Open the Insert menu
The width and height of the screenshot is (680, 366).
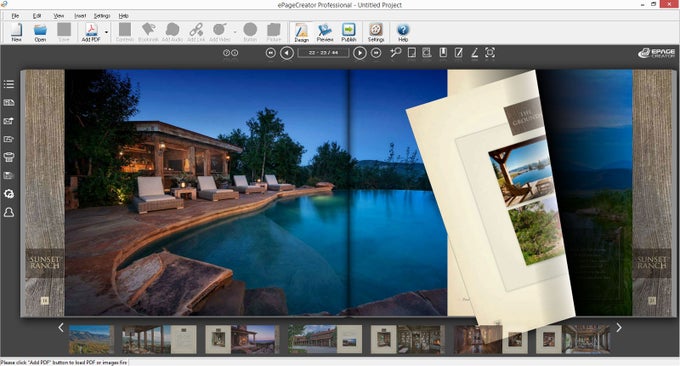click(x=80, y=16)
